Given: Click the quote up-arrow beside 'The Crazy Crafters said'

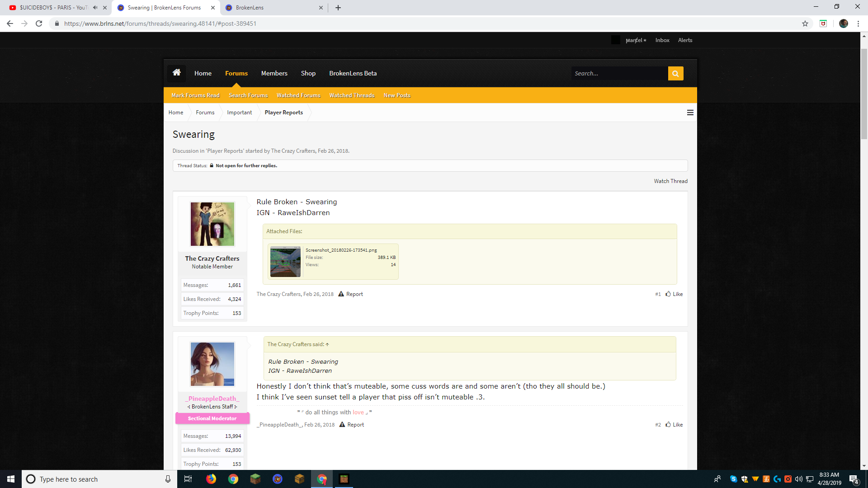Looking at the screenshot, I should 327,344.
